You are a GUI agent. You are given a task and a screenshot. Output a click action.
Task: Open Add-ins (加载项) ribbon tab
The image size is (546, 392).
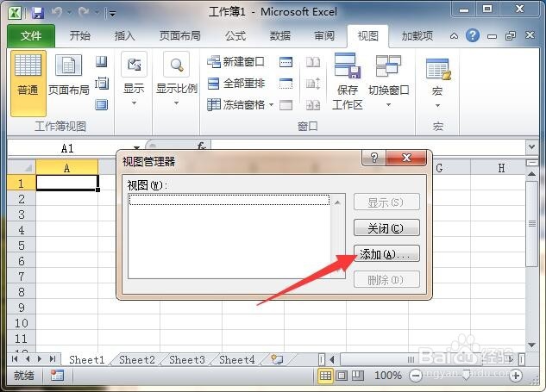pyautogui.click(x=417, y=35)
